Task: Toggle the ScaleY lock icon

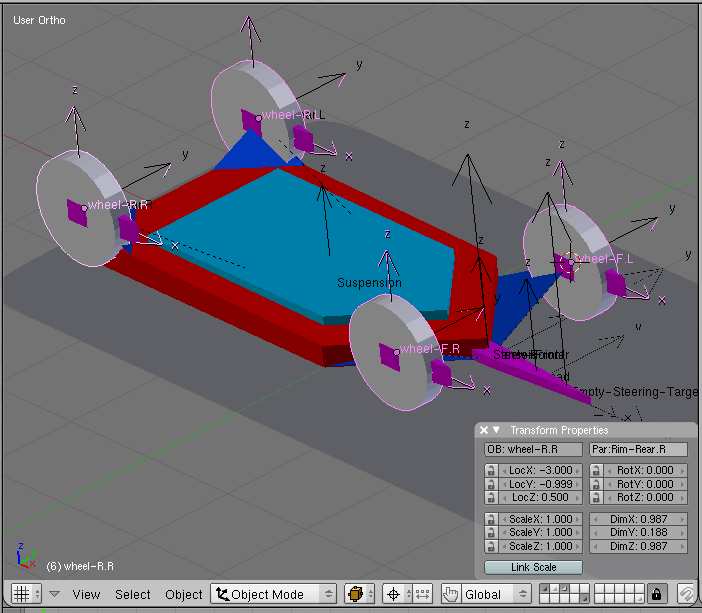Action: click(x=491, y=532)
